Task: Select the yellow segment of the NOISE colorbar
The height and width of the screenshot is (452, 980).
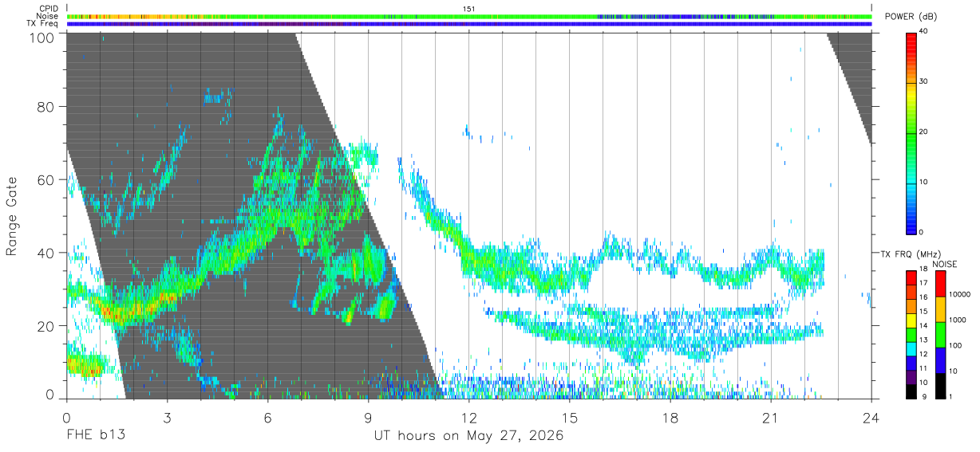Action: [940, 309]
